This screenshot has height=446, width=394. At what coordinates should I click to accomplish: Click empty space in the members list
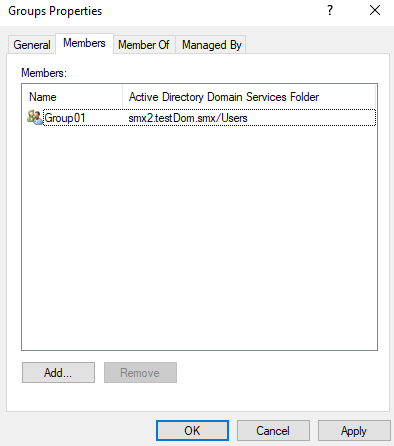coord(199,237)
